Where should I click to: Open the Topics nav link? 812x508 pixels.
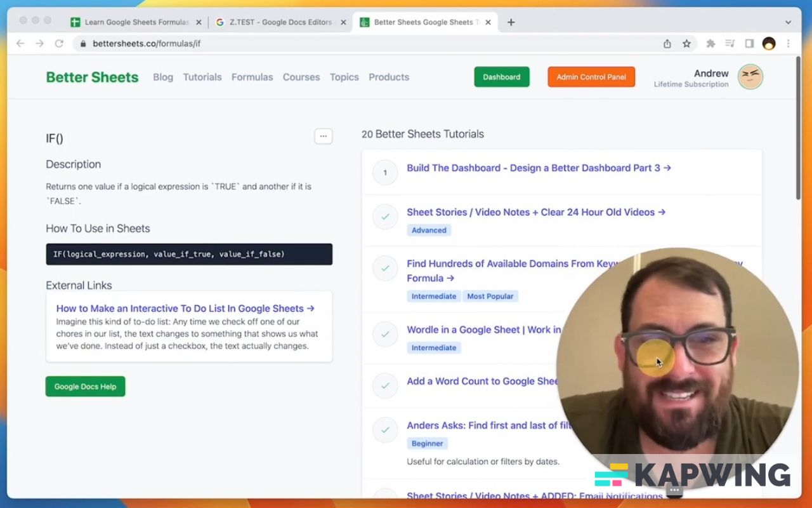344,77
